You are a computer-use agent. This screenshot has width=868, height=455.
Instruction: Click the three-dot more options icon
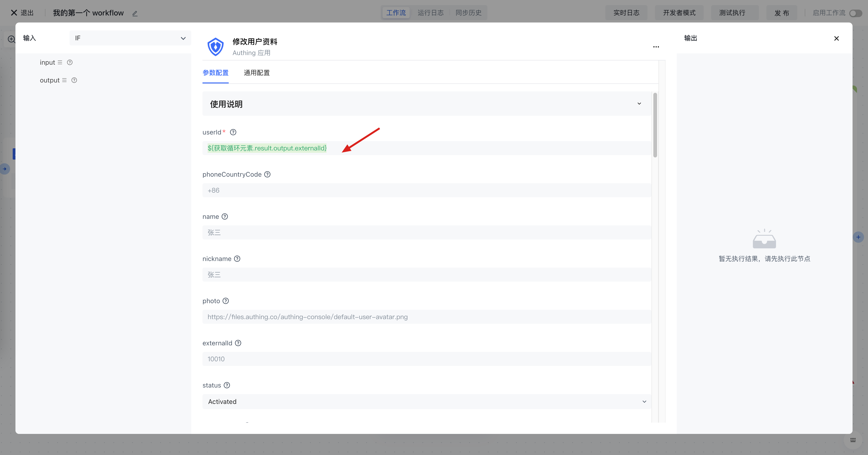click(x=656, y=47)
